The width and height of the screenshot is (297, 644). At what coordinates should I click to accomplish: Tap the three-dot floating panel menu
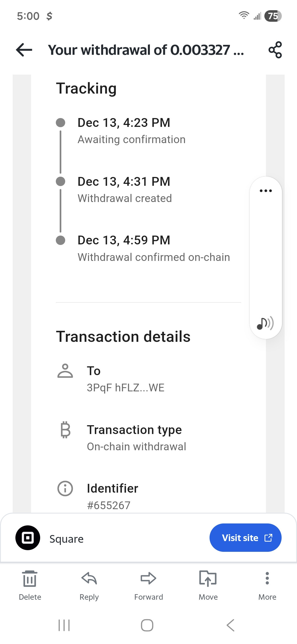click(x=266, y=191)
